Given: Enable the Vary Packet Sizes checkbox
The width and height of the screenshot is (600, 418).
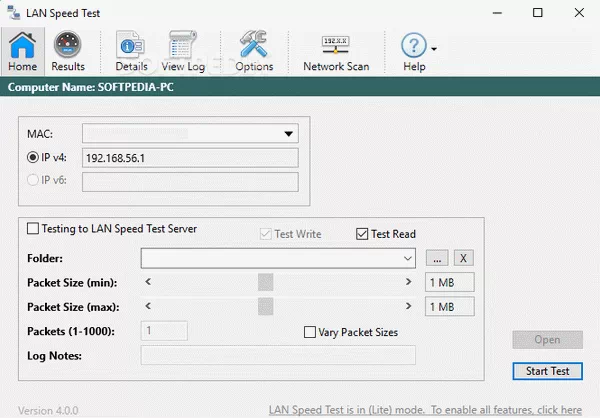Looking at the screenshot, I should (x=309, y=331).
